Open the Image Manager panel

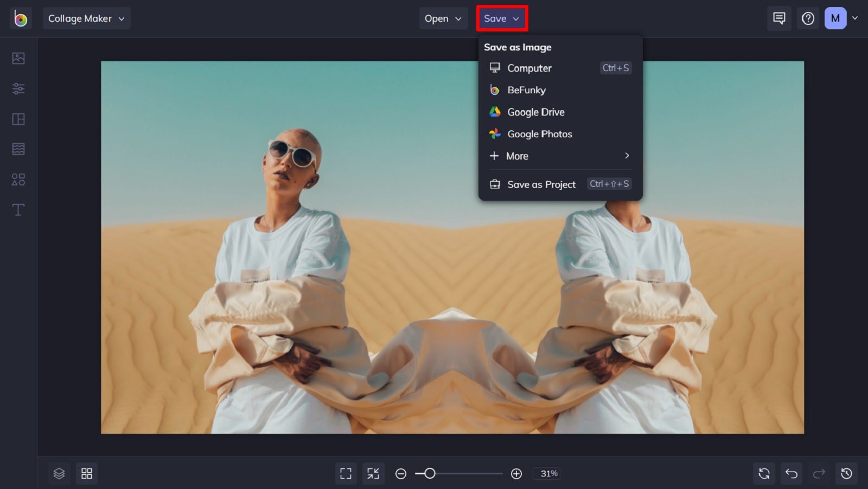[x=18, y=58]
